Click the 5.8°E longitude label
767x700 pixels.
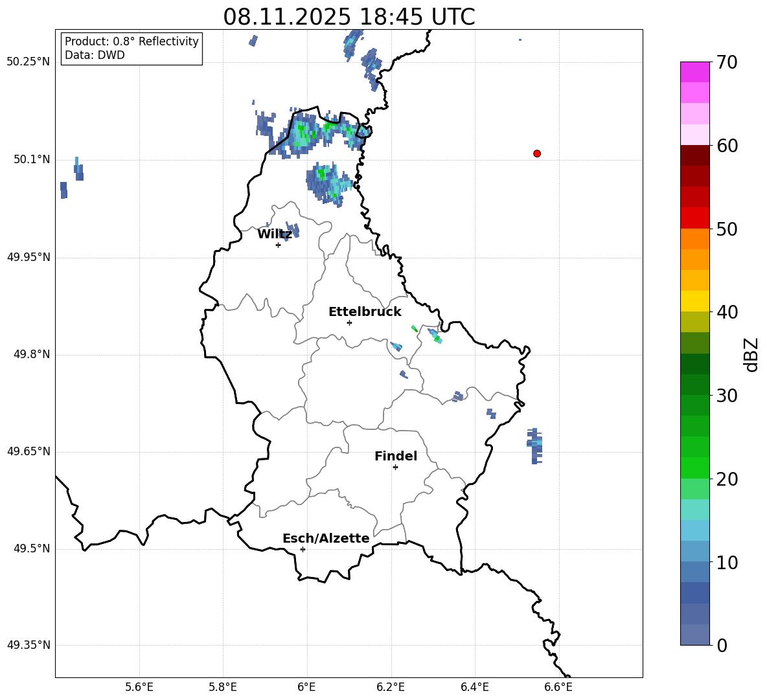223,687
